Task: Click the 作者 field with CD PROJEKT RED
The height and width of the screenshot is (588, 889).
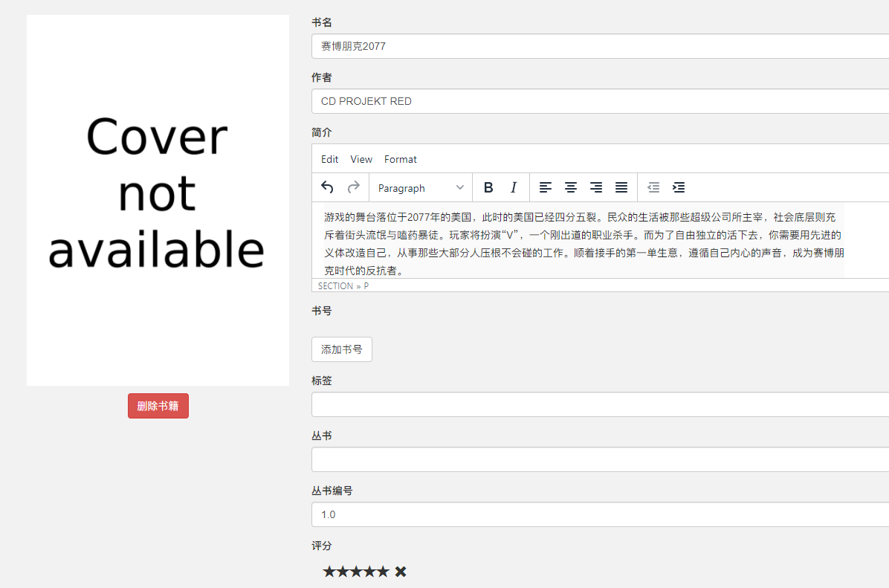Action: click(600, 101)
